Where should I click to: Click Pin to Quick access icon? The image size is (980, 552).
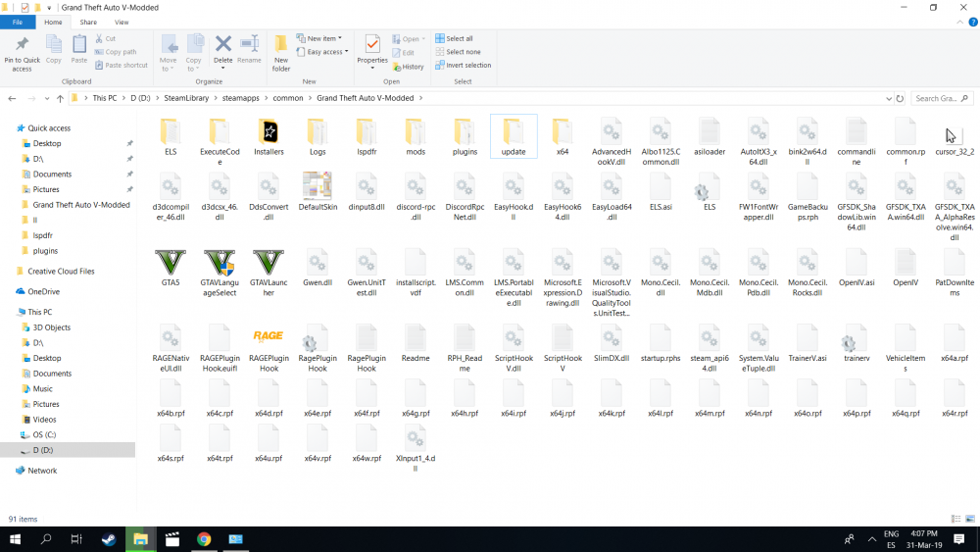(22, 53)
